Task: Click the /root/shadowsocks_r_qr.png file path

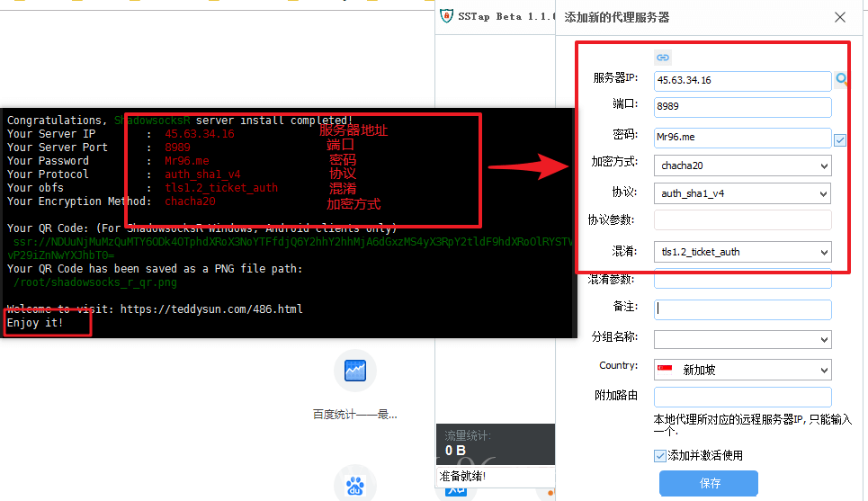Action: (95, 282)
